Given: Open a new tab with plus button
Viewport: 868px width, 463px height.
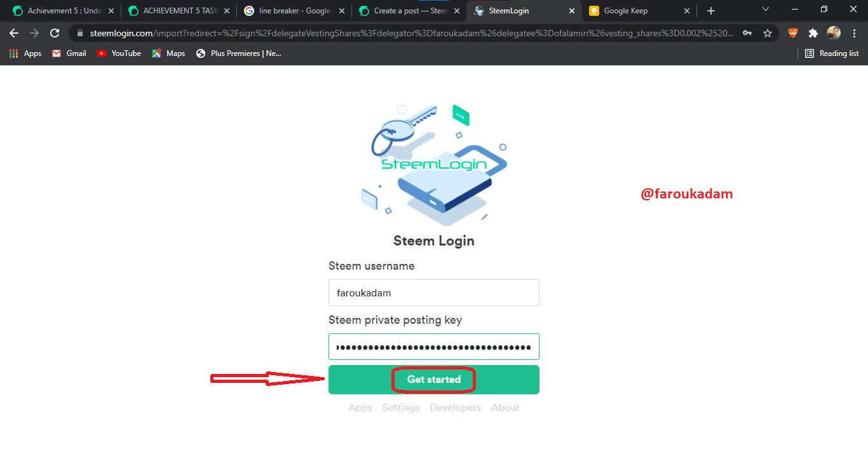Looking at the screenshot, I should (711, 11).
